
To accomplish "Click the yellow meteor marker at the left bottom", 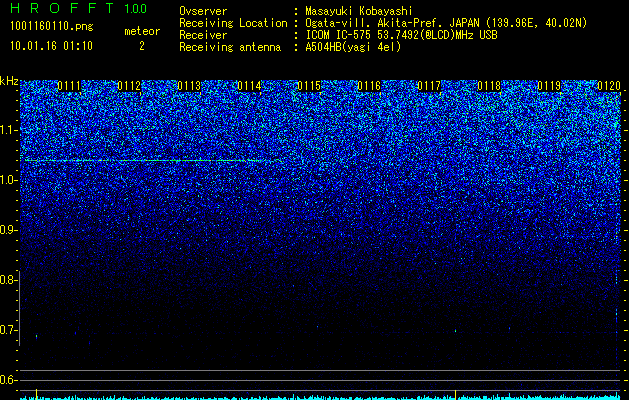I will point(36,394).
